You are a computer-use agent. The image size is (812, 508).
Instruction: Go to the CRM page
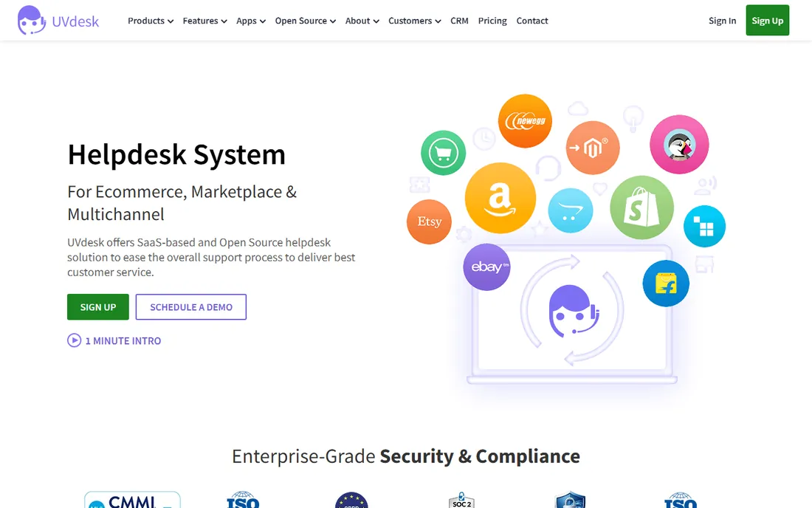[459, 21]
